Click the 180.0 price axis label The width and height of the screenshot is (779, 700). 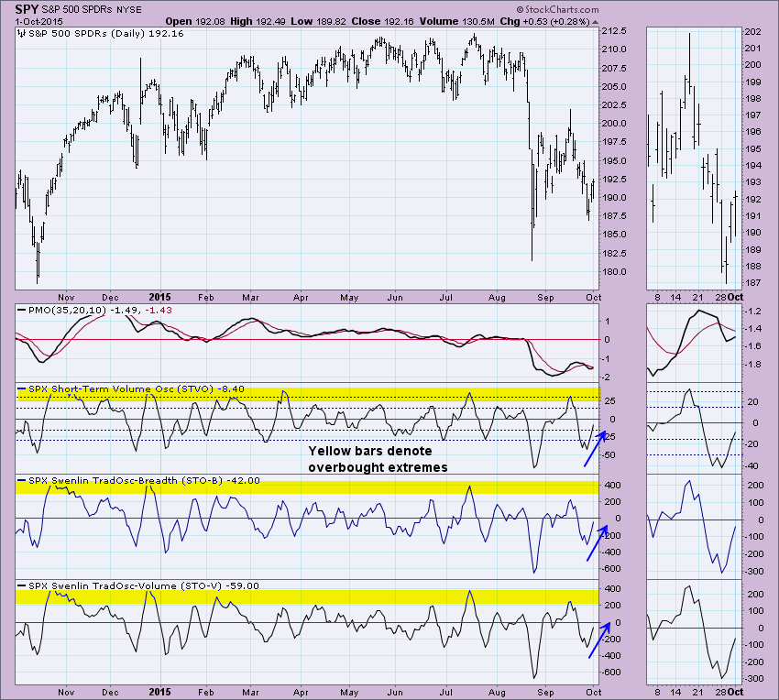pos(614,272)
